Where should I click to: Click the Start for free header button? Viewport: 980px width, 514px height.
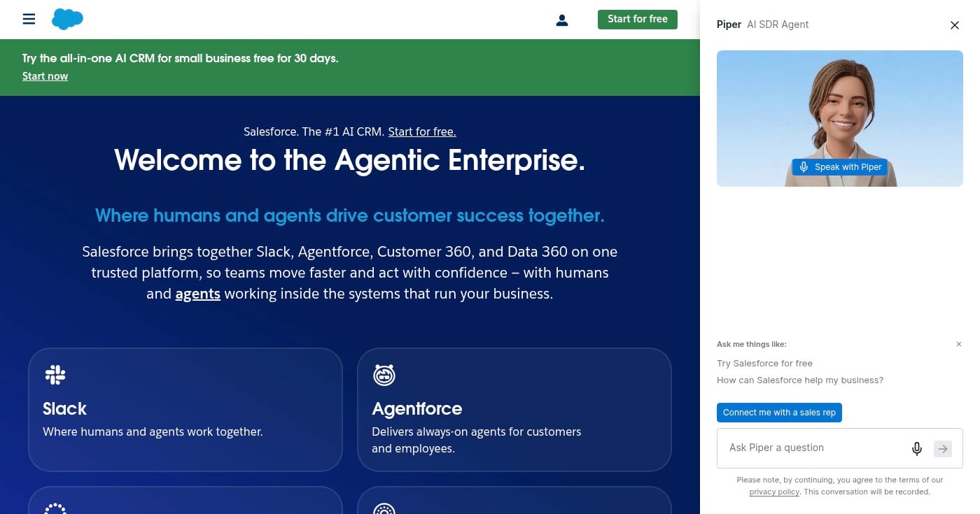pos(637,19)
